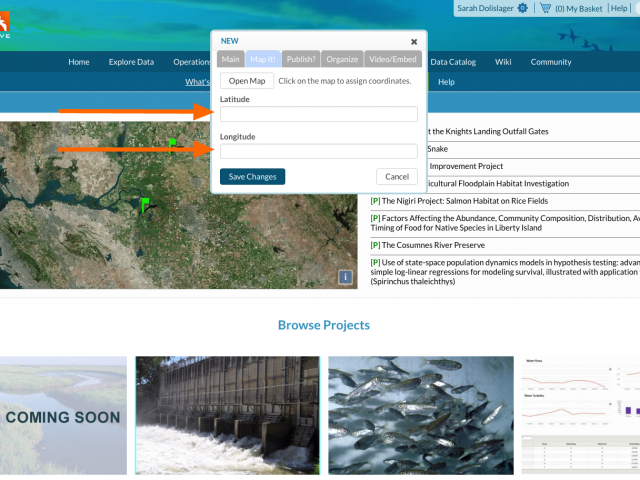The height and width of the screenshot is (480, 640).
Task: Focus the Latitude input field
Action: click(x=318, y=114)
